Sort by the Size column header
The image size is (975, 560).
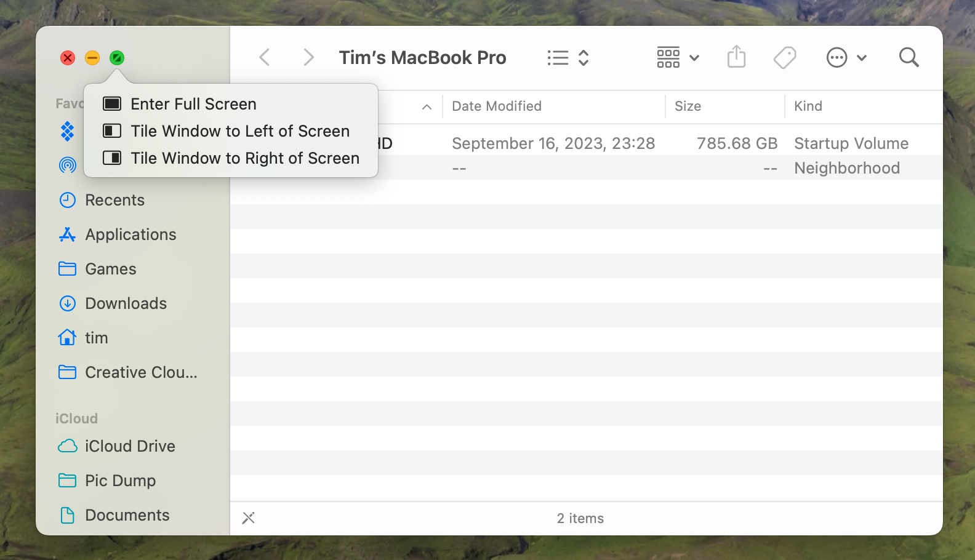pyautogui.click(x=688, y=106)
